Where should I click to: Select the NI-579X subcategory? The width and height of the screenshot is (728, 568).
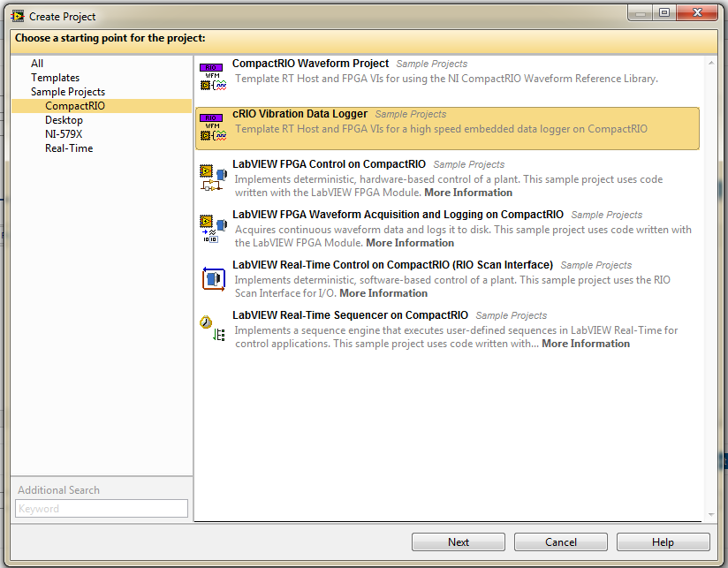click(x=64, y=134)
